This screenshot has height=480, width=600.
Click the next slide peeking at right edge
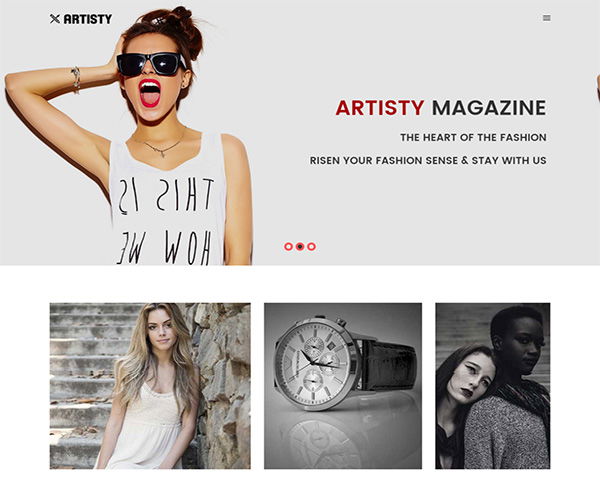coord(597,89)
